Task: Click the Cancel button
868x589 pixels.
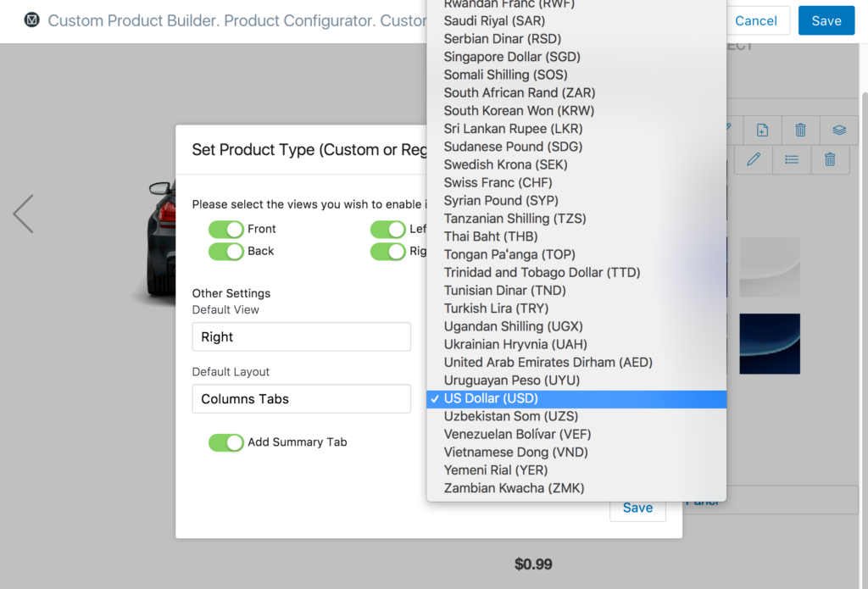Action: click(x=758, y=20)
